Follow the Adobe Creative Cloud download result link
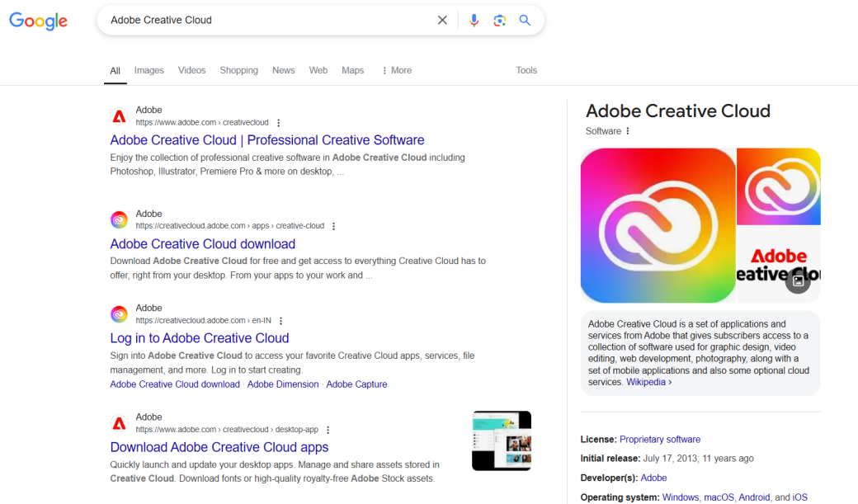Image resolution: width=858 pixels, height=504 pixels. tap(203, 243)
